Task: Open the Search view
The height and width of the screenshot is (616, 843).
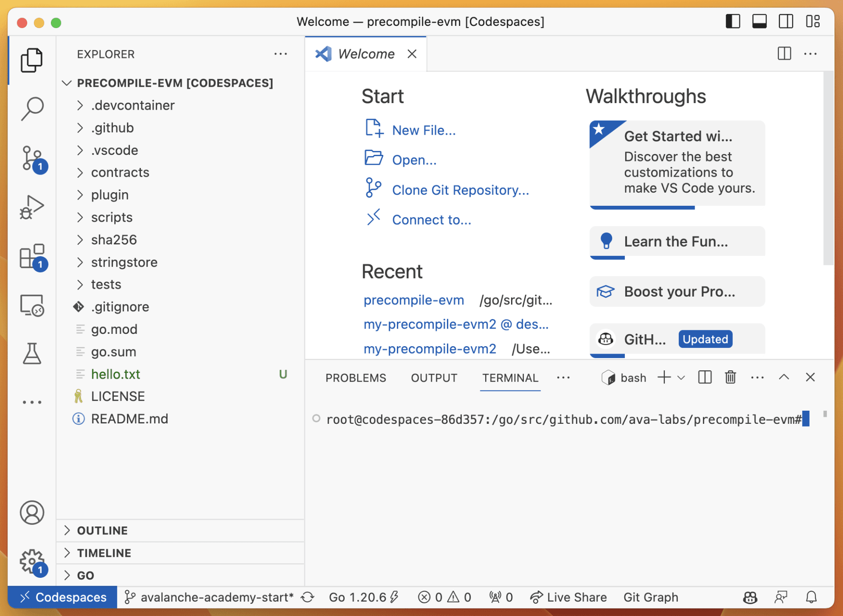Action: pyautogui.click(x=32, y=108)
